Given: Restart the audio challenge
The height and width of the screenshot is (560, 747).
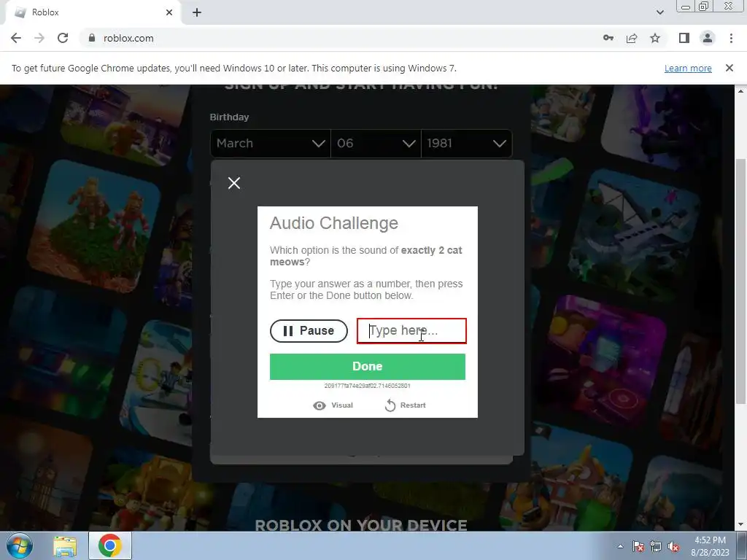Looking at the screenshot, I should (x=406, y=405).
